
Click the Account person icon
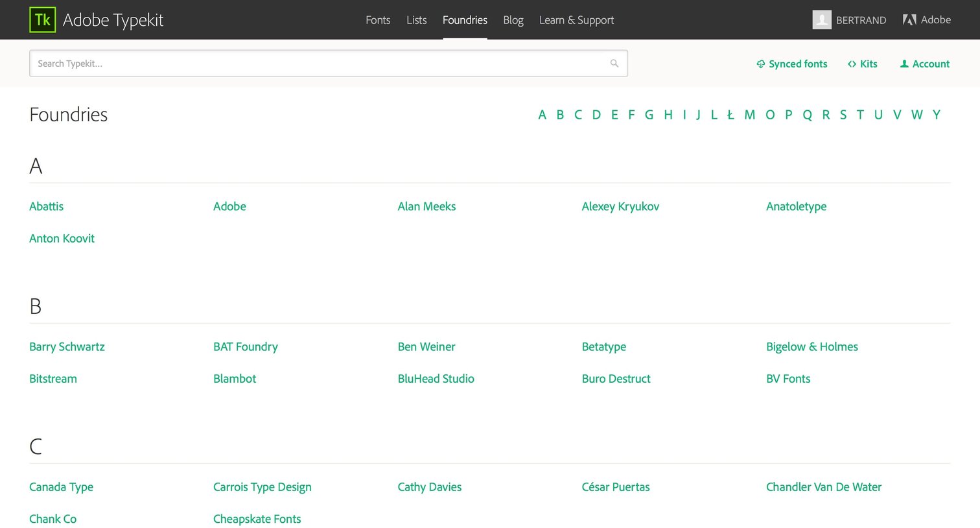pos(904,64)
